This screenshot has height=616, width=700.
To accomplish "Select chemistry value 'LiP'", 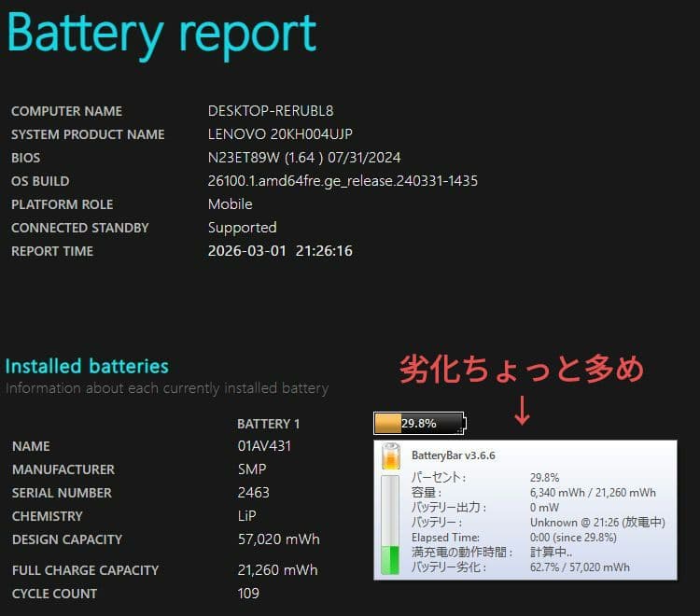I will (x=247, y=515).
